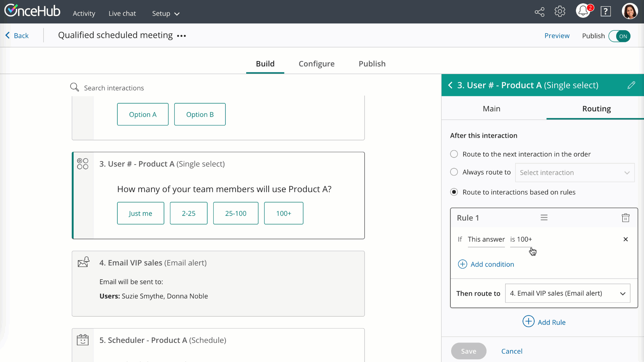
Task: Toggle the Publish ON switch
Action: point(619,36)
